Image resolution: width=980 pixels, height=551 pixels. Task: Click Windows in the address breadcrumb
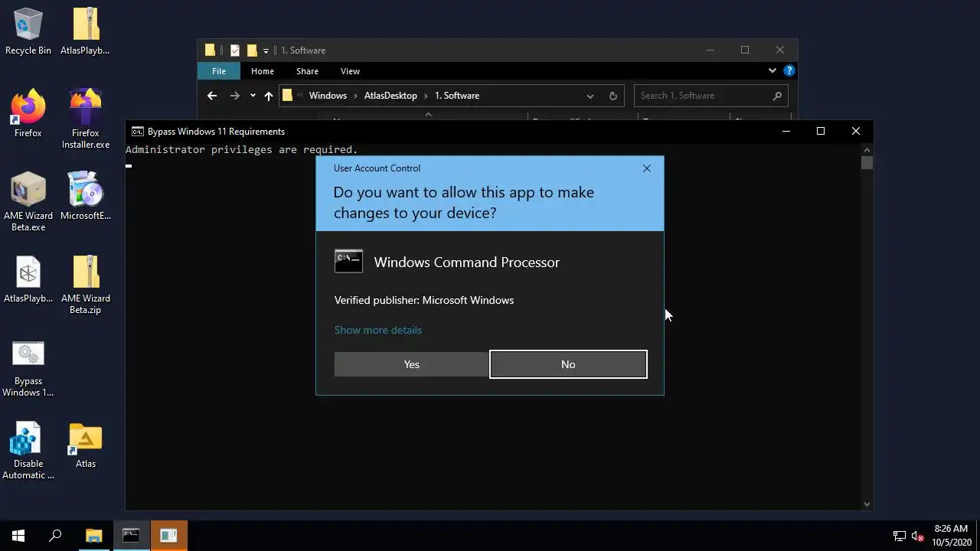tap(328, 96)
